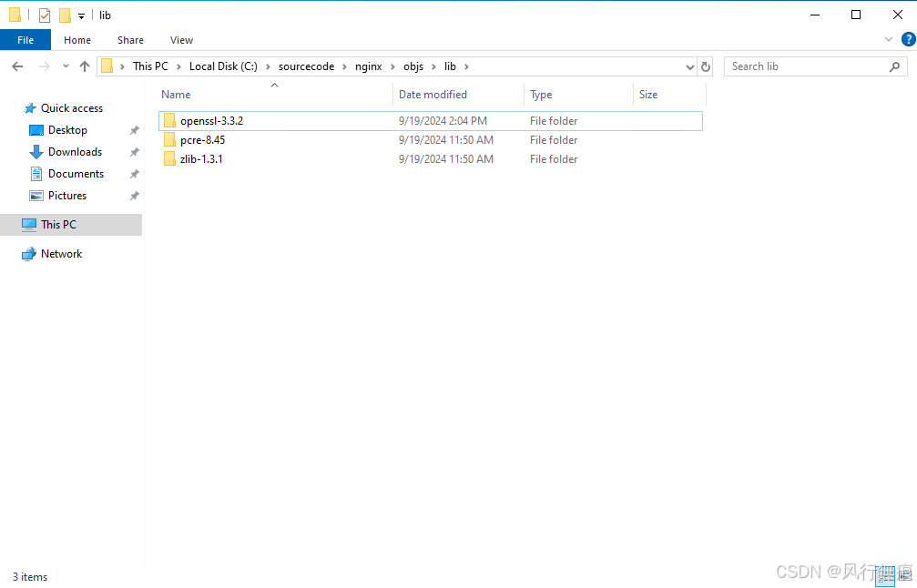Click the pin icon next to Pictures

point(135,196)
